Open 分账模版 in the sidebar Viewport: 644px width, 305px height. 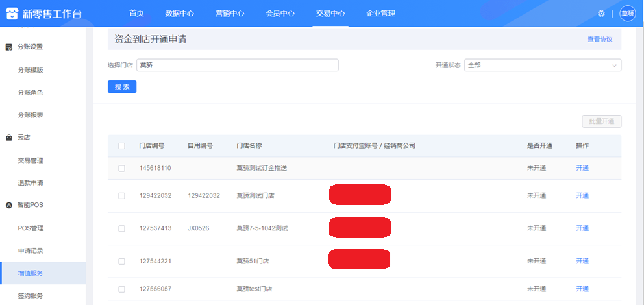click(31, 70)
